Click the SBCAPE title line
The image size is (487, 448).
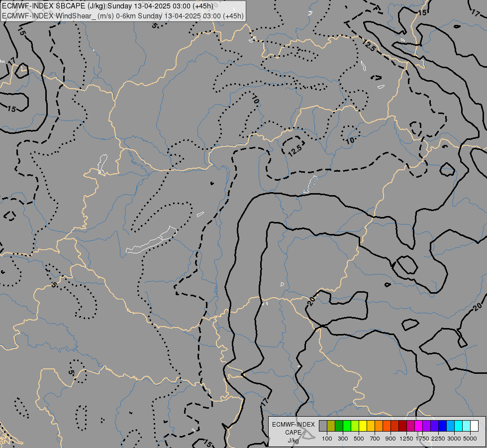click(107, 6)
